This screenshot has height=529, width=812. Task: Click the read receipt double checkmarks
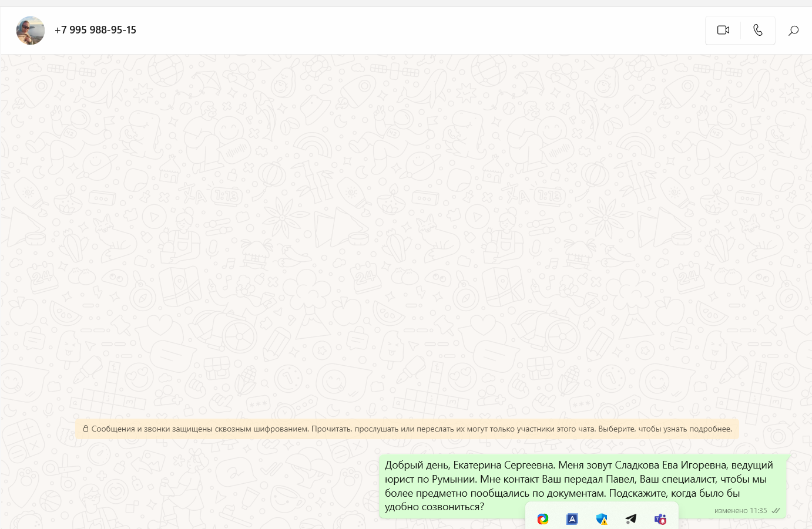[776, 511]
